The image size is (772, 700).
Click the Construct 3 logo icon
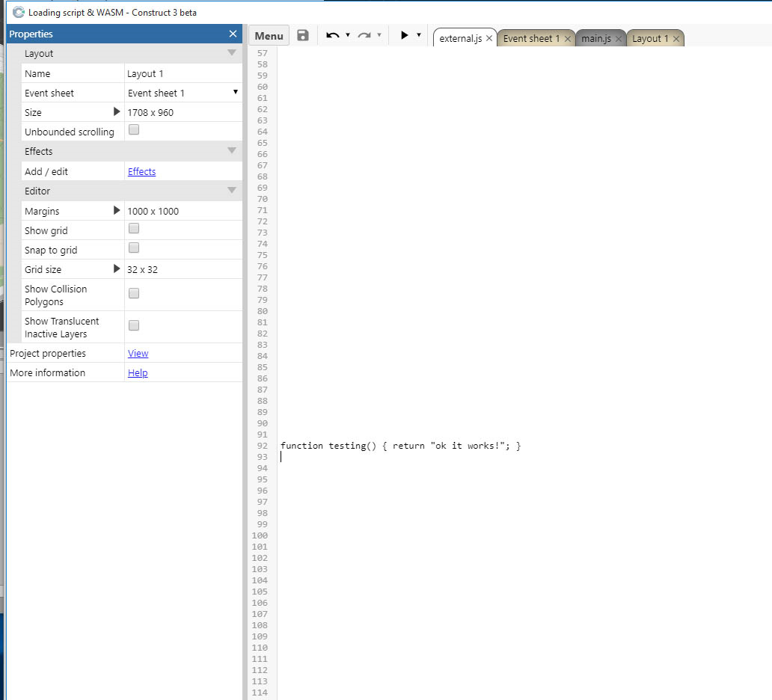[x=18, y=12]
